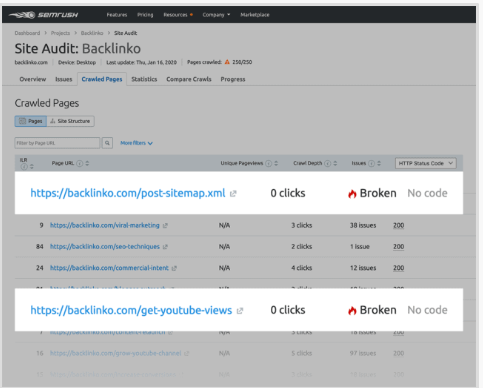
Task: Go to Projects breadcrumb
Action: click(60, 33)
